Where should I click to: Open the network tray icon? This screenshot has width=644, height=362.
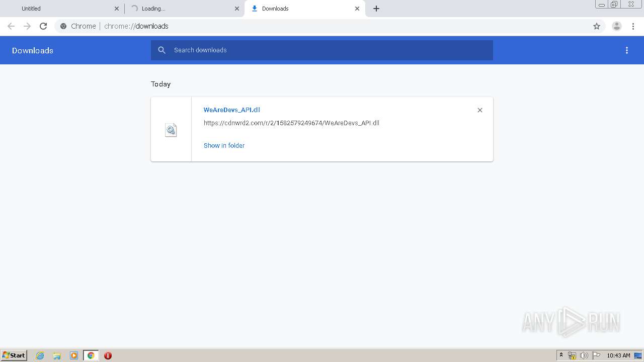pyautogui.click(x=572, y=355)
